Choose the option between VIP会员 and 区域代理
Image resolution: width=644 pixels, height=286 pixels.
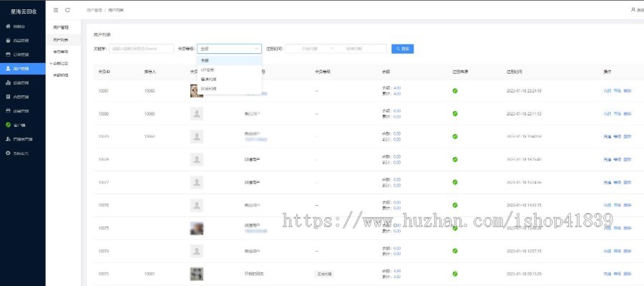click(230, 79)
